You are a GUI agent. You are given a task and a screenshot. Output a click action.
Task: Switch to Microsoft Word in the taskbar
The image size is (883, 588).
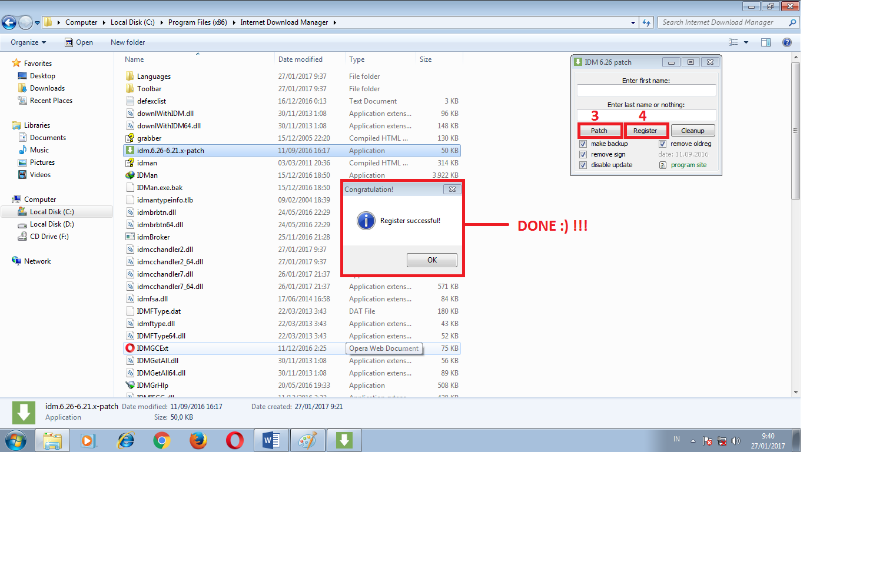click(x=271, y=440)
